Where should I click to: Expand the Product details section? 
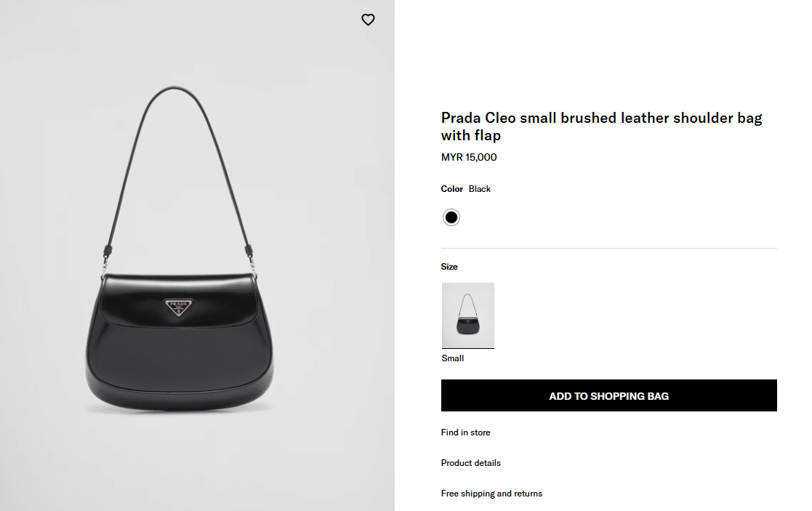click(x=470, y=463)
